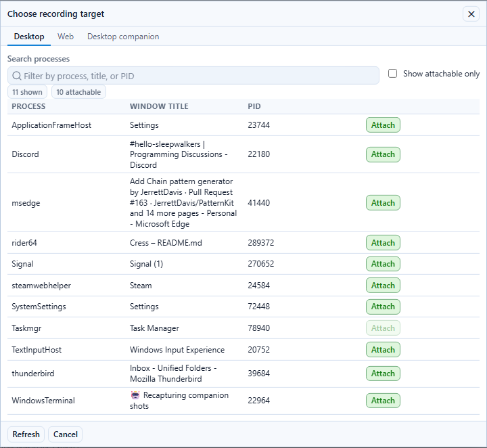This screenshot has height=448, width=487.
Task: Click the Task Manager window title
Action: tap(154, 328)
